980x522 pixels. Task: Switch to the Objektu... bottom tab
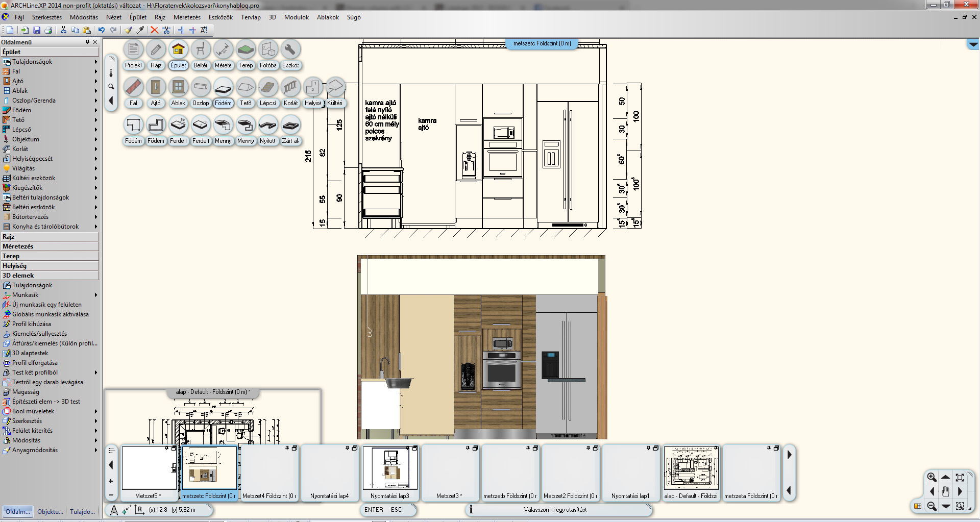click(x=50, y=511)
